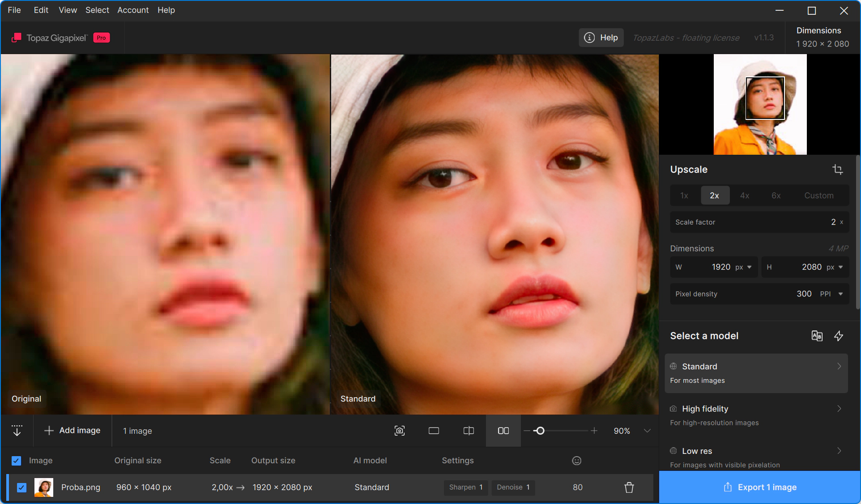Click the preview capture camera icon
861x504 pixels.
pos(399,431)
